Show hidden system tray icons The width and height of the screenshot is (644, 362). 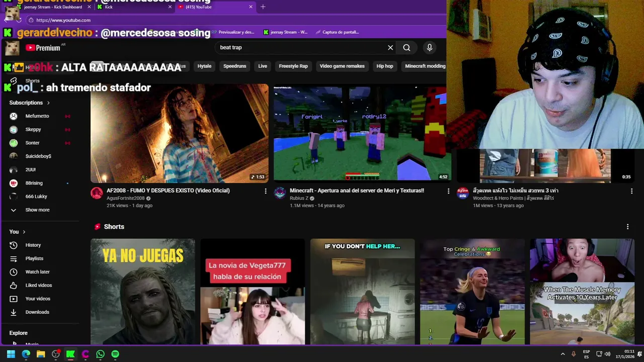(562, 354)
